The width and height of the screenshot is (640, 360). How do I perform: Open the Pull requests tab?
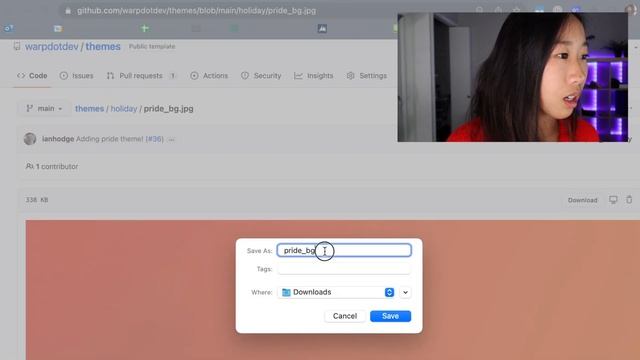(x=141, y=76)
